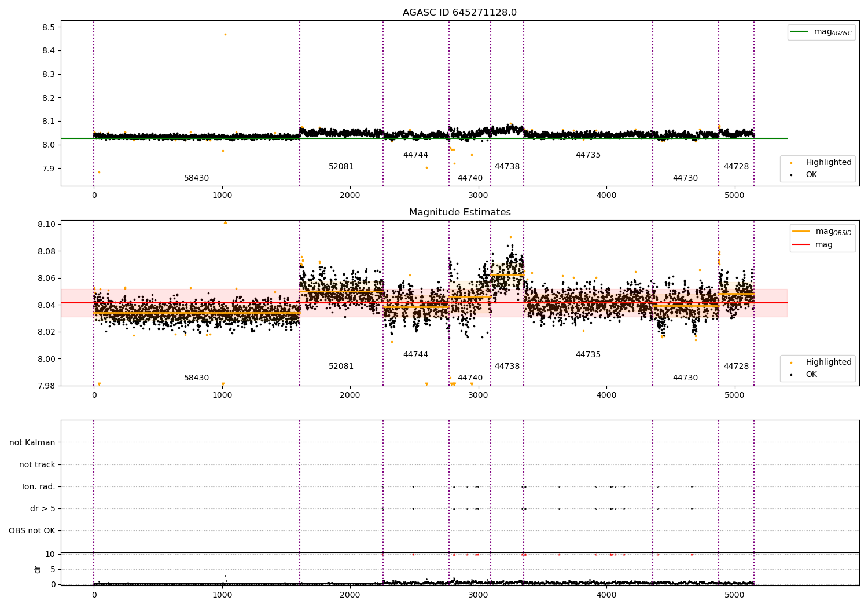Click the 10 tick on the dr axis
This screenshot has width=868, height=608.
tap(50, 554)
